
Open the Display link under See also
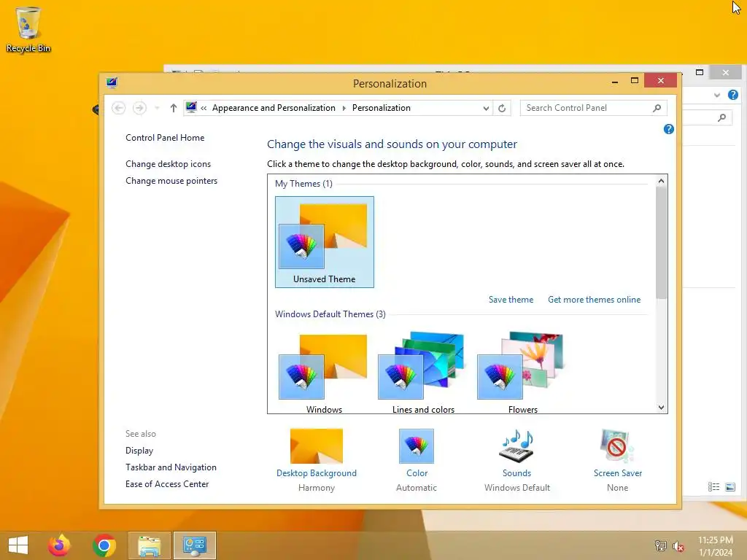coord(139,451)
